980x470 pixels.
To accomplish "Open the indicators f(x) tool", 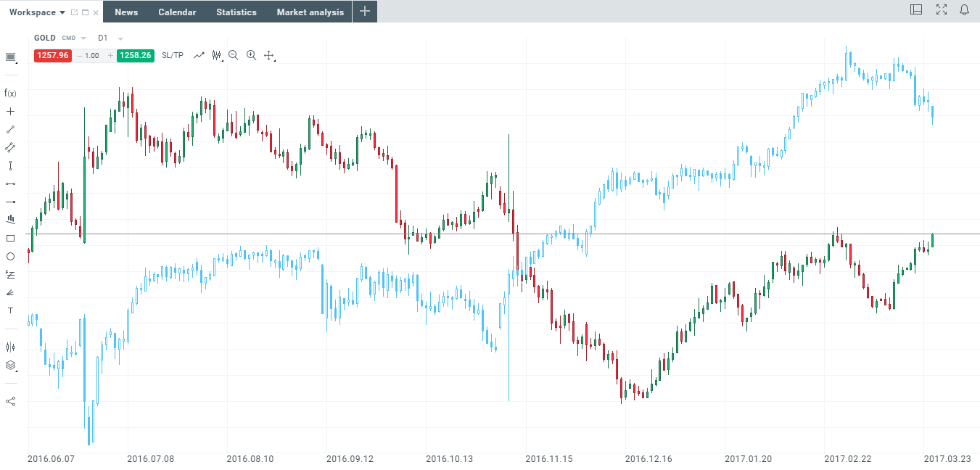I will click(10, 93).
